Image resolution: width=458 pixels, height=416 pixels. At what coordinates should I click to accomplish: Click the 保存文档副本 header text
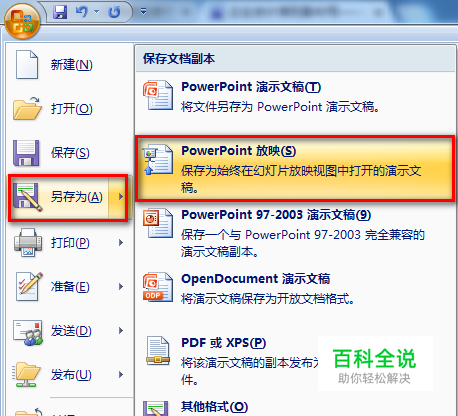(179, 59)
